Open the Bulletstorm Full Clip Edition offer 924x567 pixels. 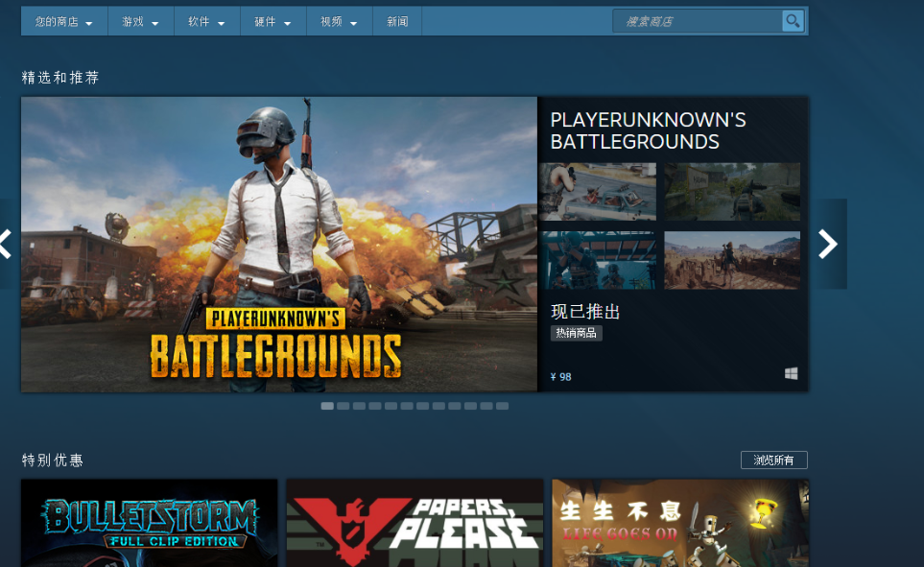pyautogui.click(x=149, y=523)
